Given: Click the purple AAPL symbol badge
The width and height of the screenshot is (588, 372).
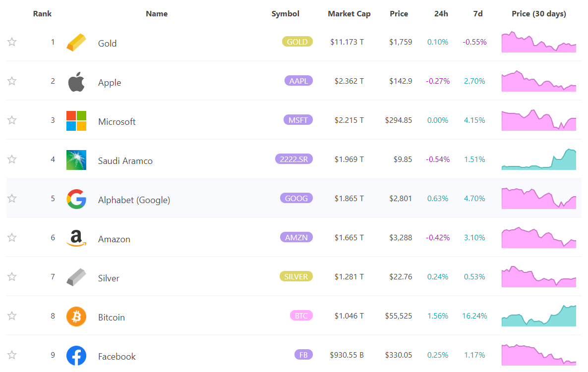Looking at the screenshot, I should [x=298, y=81].
